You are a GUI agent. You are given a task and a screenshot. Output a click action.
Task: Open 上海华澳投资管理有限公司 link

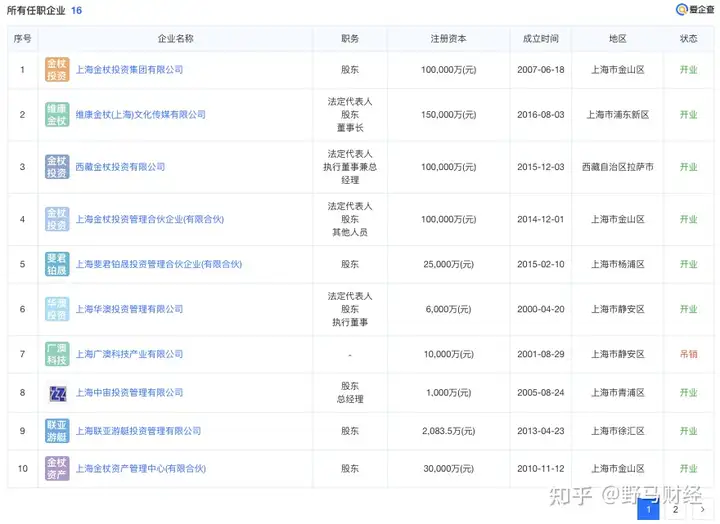pos(129,309)
